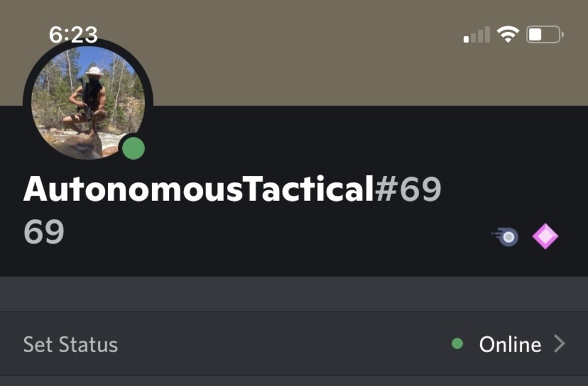Tap the empty gray section below profile
This screenshot has height=386, width=588.
click(294, 294)
